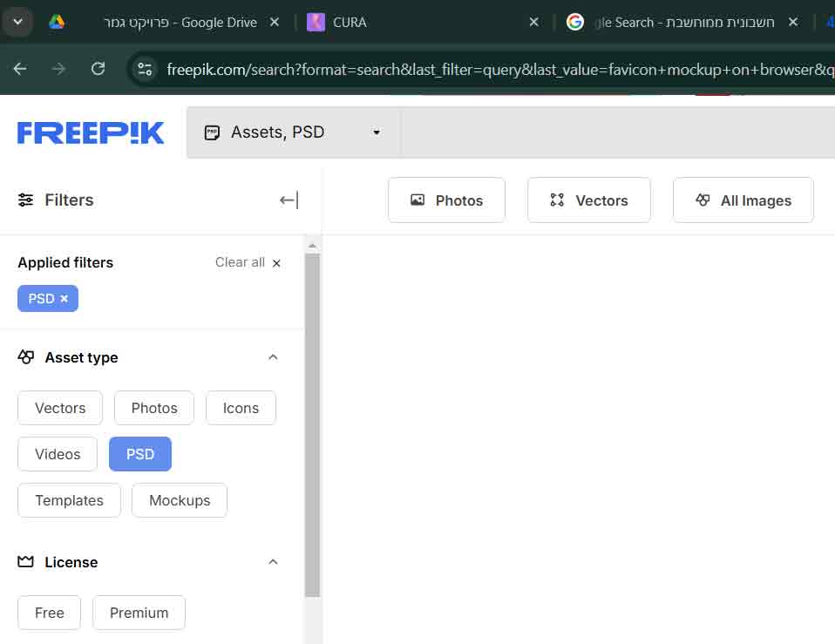The height and width of the screenshot is (644, 835).
Task: Toggle the Premium license filter
Action: tap(139, 613)
